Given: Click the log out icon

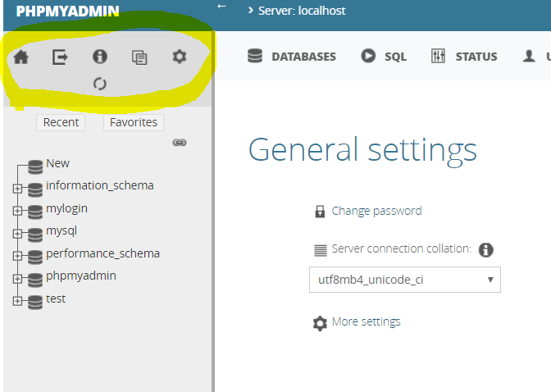Looking at the screenshot, I should pyautogui.click(x=60, y=57).
